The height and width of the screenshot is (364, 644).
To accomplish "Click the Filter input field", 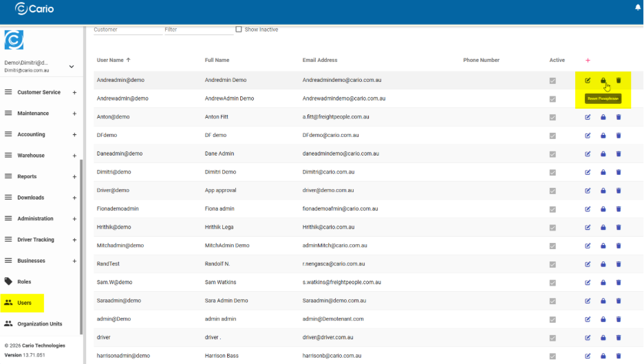I will coord(197,30).
